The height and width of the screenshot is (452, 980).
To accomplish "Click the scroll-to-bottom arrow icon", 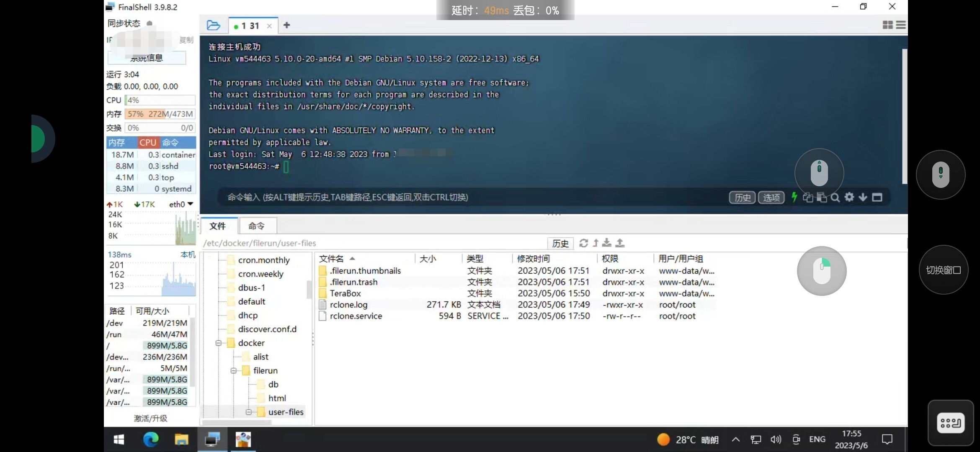I will [x=863, y=197].
